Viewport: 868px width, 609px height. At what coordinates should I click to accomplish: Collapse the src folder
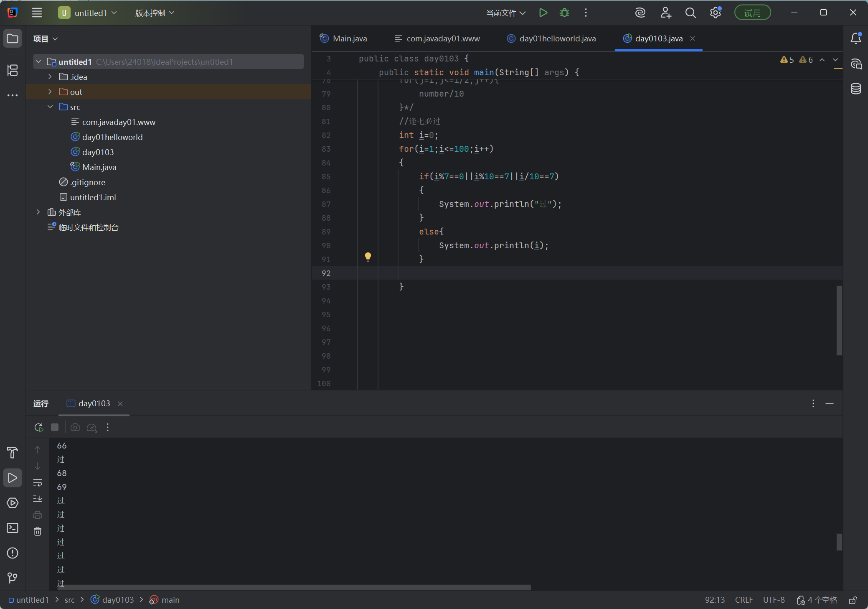[50, 107]
